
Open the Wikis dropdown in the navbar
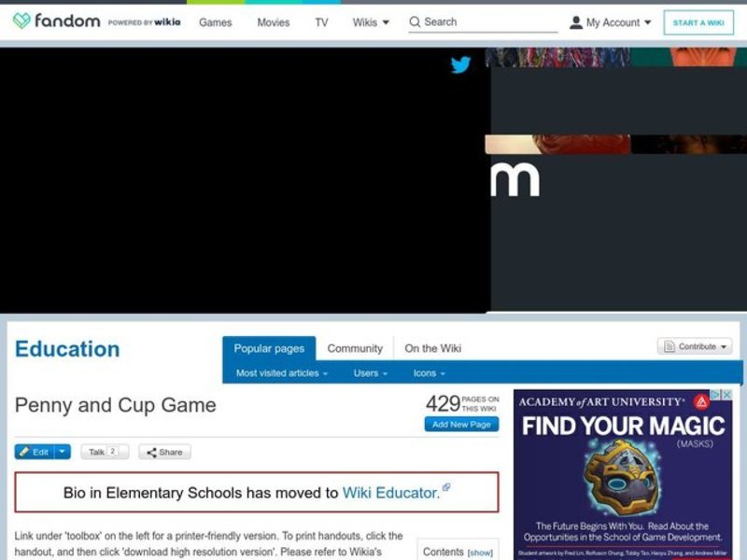370,21
